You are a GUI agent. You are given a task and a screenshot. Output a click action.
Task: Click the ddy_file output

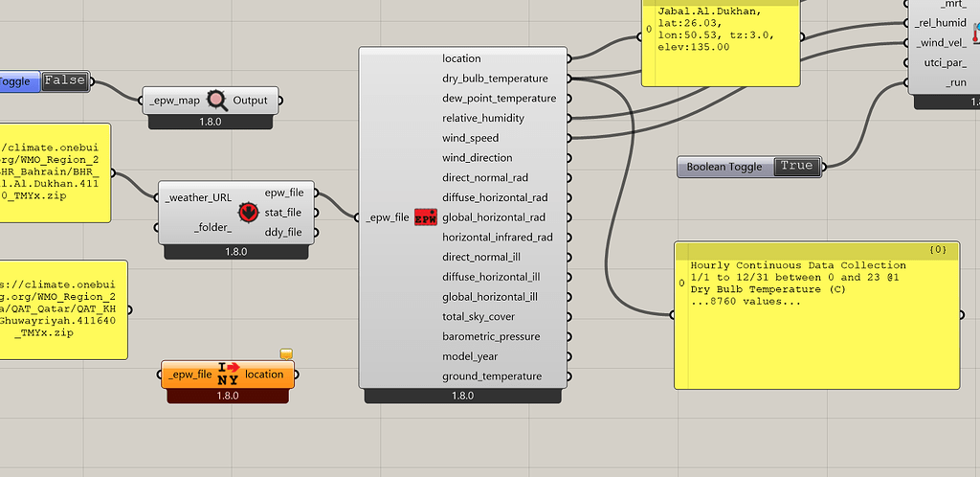283,232
